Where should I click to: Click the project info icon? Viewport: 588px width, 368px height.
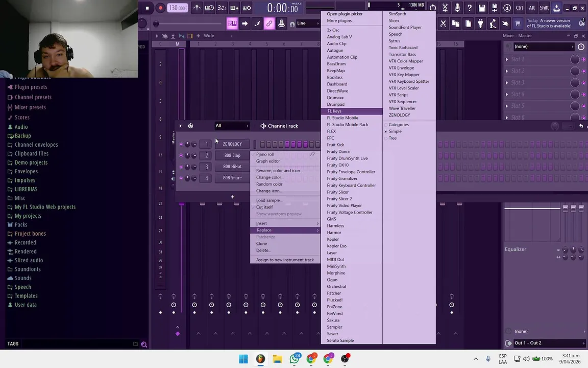[x=507, y=8]
